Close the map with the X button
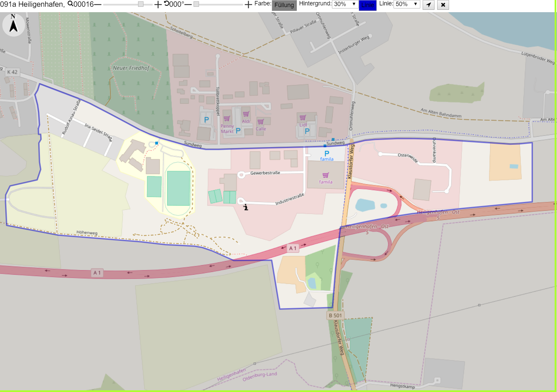 point(443,5)
